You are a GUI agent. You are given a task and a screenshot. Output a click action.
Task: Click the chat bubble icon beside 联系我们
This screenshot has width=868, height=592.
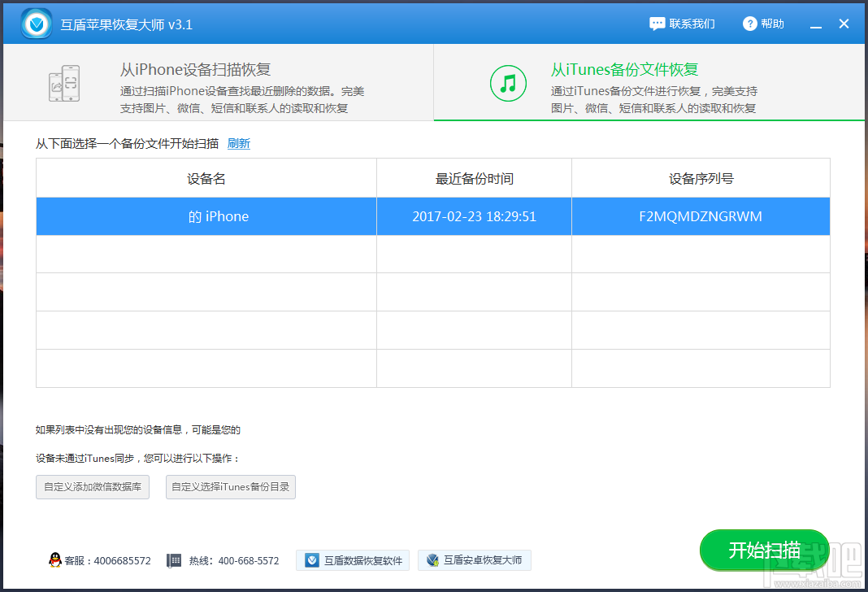point(657,24)
